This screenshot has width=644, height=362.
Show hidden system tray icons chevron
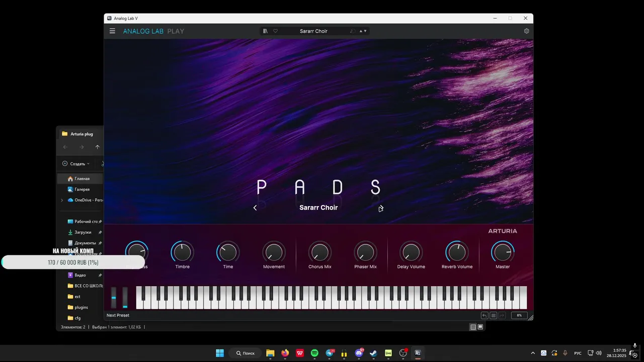pos(533,353)
